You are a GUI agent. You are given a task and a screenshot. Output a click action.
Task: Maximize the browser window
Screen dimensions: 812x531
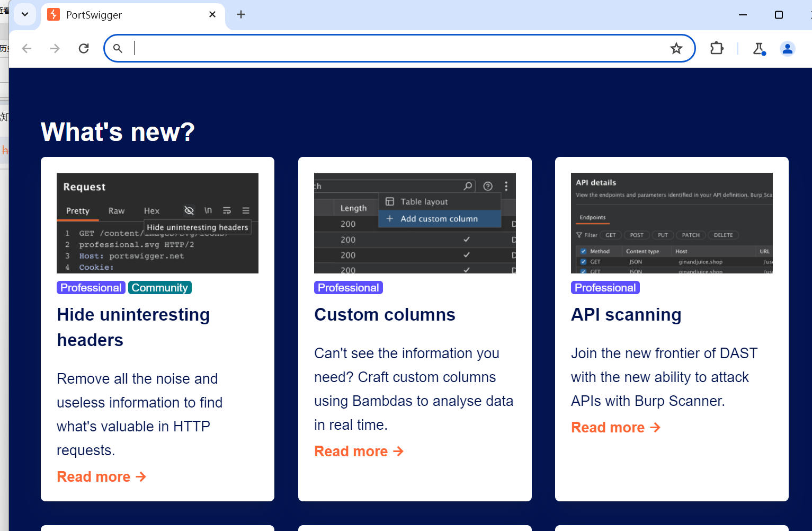click(x=779, y=15)
